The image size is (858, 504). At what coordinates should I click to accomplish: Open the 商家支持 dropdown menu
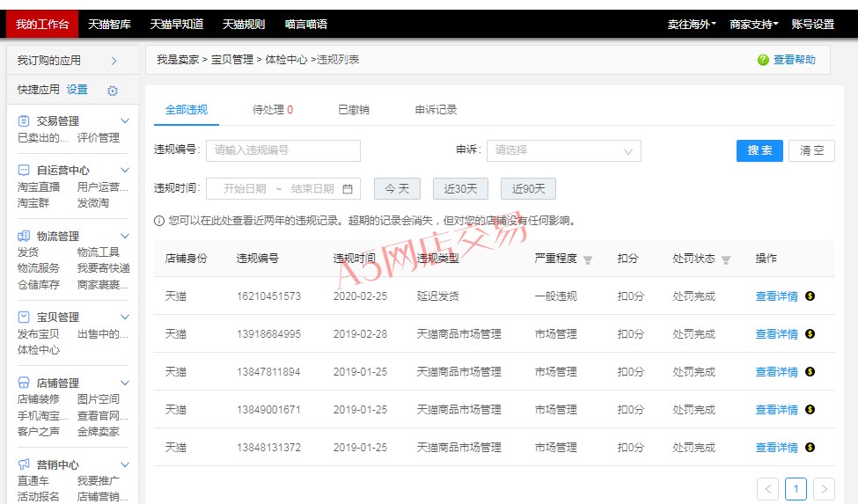[x=754, y=24]
